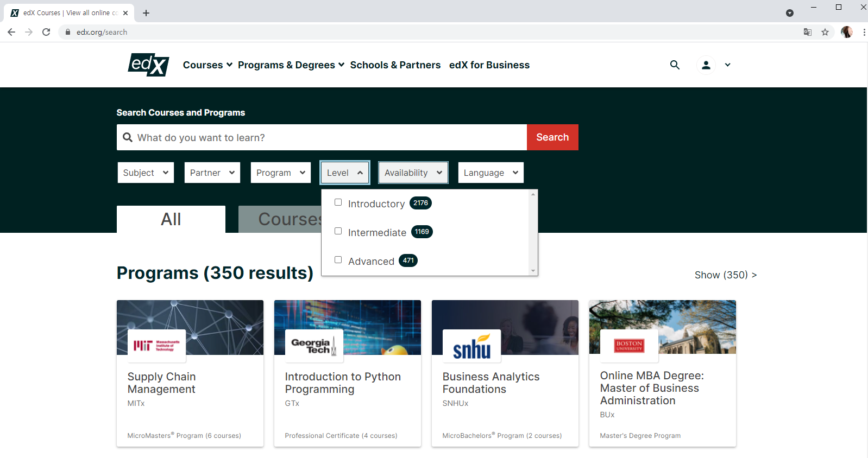Reload the current page
This screenshot has width=868, height=458.
pyautogui.click(x=46, y=32)
